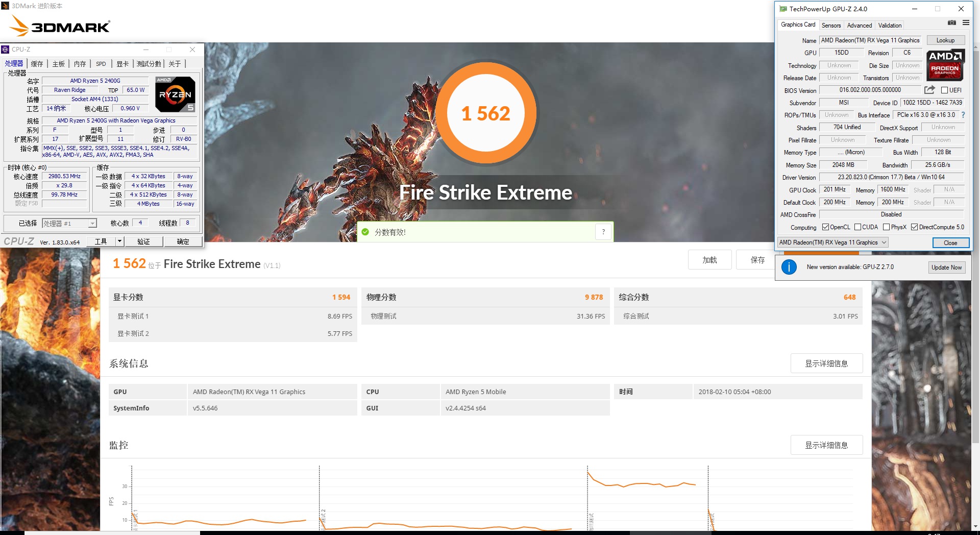980x535 pixels.
Task: Click the GPU-Z screenshot camera icon
Action: pos(952,23)
